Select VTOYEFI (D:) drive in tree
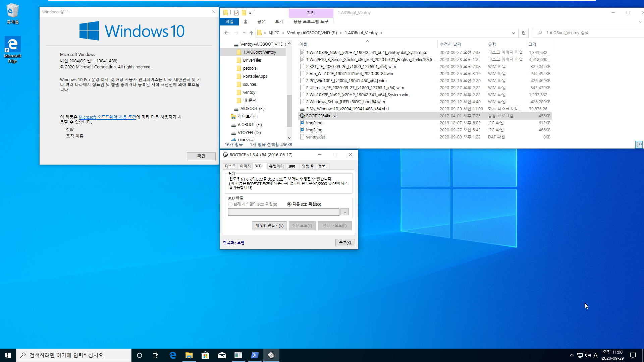 [x=249, y=133]
